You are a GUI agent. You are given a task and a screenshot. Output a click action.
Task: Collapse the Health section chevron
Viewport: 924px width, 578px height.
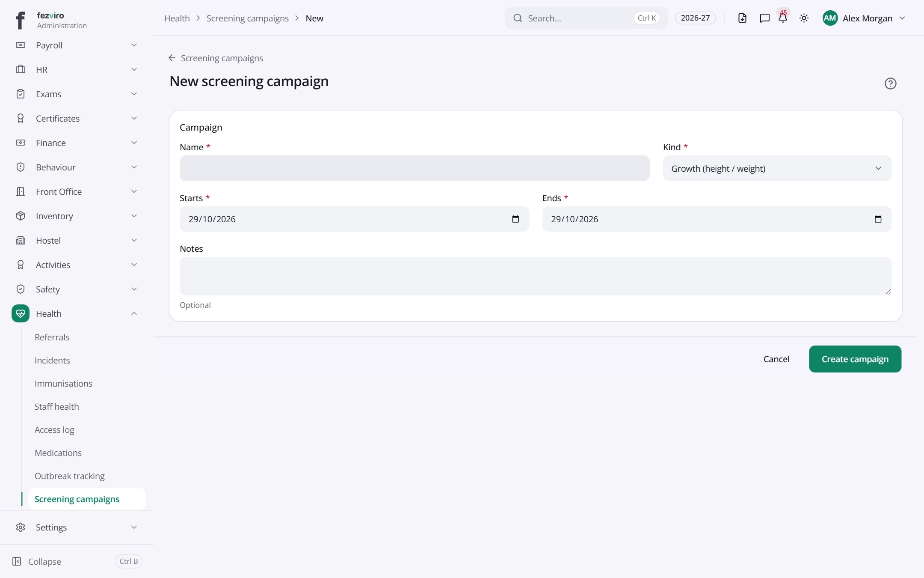pos(134,313)
